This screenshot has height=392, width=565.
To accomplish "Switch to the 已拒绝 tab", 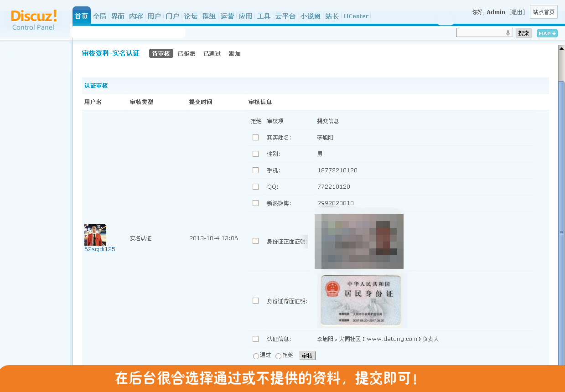I will click(187, 54).
